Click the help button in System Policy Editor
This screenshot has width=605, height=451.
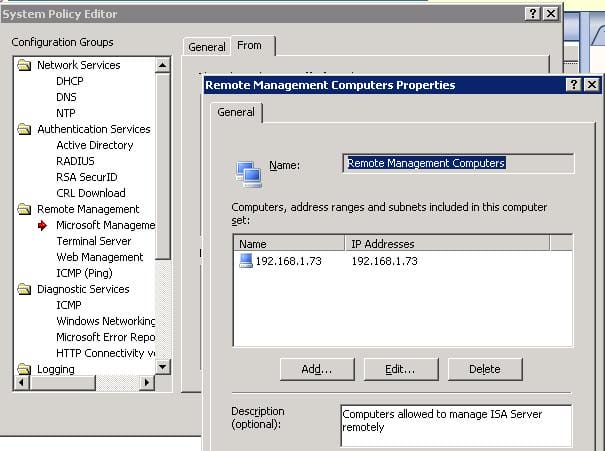point(530,13)
